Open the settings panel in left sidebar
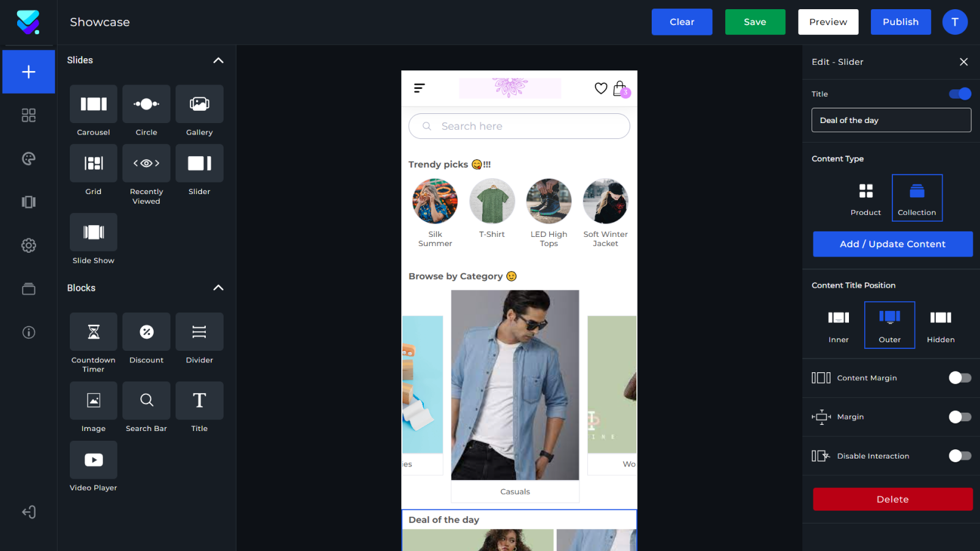Image resolution: width=980 pixels, height=551 pixels. click(x=28, y=246)
